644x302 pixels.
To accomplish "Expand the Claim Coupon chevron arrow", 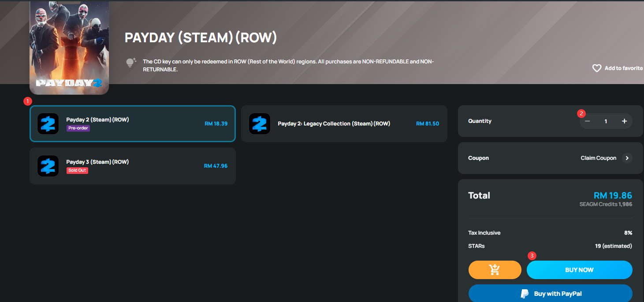I will click(627, 158).
